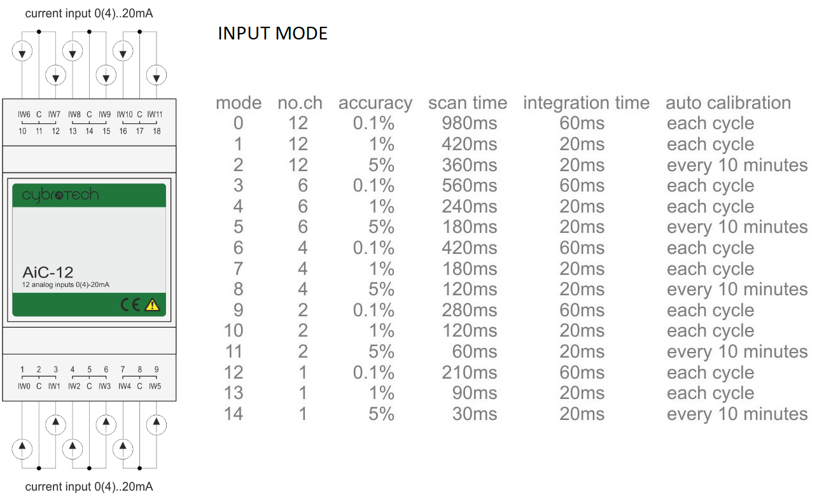
Task: Select the INPUT MODE heading
Action: [272, 34]
